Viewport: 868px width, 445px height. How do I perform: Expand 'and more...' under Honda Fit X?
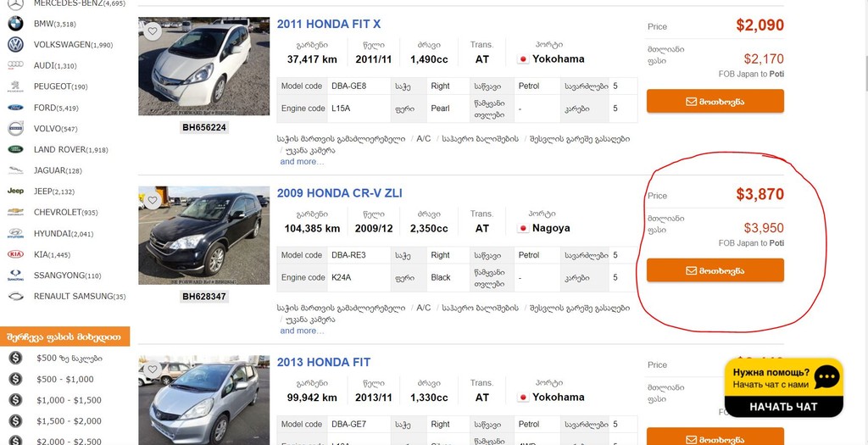tap(302, 161)
